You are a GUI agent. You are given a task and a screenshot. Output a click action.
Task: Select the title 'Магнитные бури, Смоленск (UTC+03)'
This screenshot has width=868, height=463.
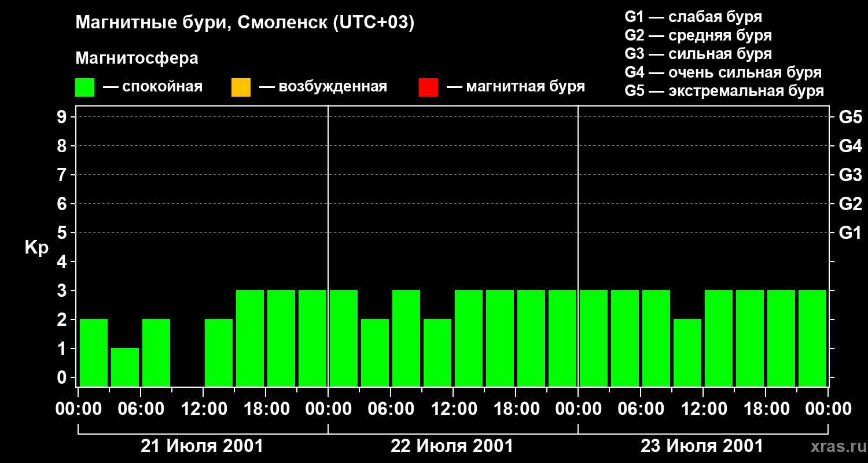[x=245, y=24]
